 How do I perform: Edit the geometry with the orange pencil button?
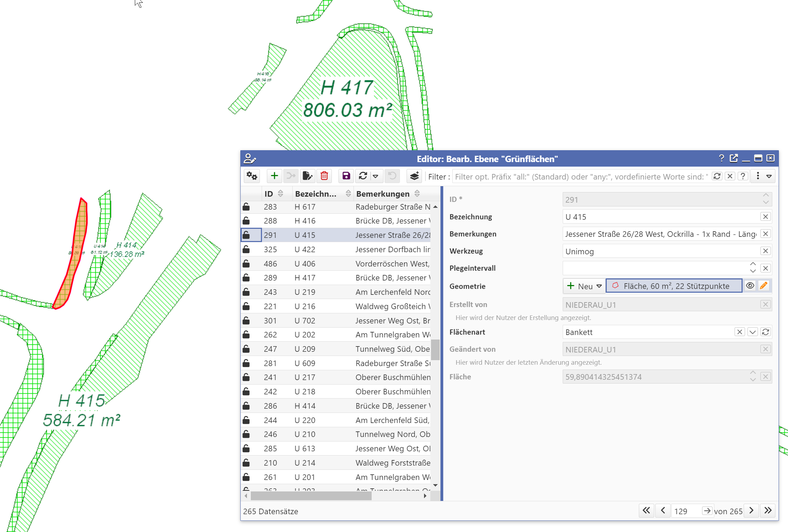coord(764,285)
